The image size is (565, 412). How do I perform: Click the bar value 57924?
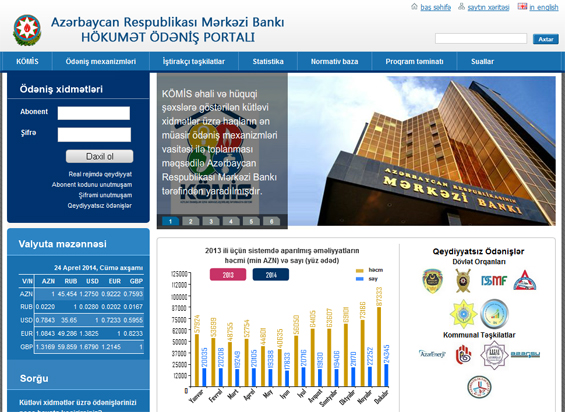pyautogui.click(x=197, y=324)
